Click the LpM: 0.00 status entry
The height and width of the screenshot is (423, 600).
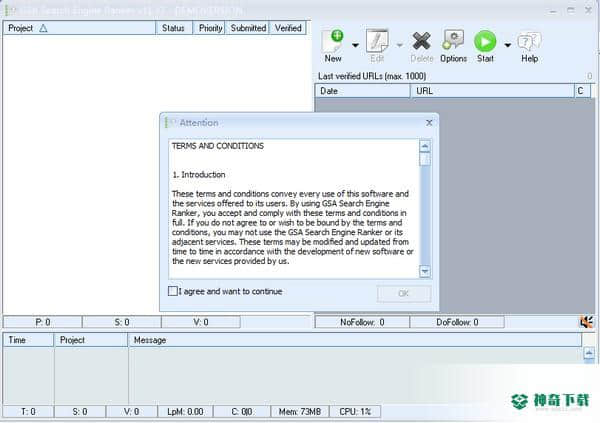(x=185, y=412)
